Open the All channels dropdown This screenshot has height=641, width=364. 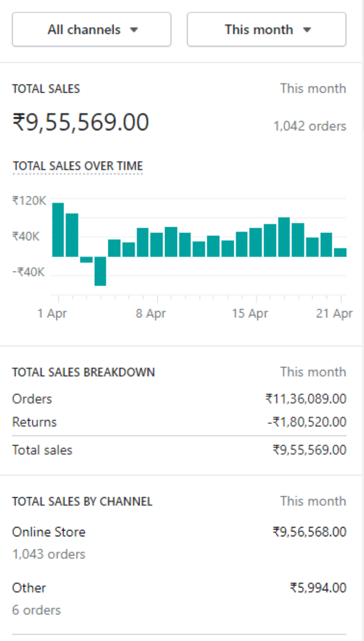tap(92, 30)
